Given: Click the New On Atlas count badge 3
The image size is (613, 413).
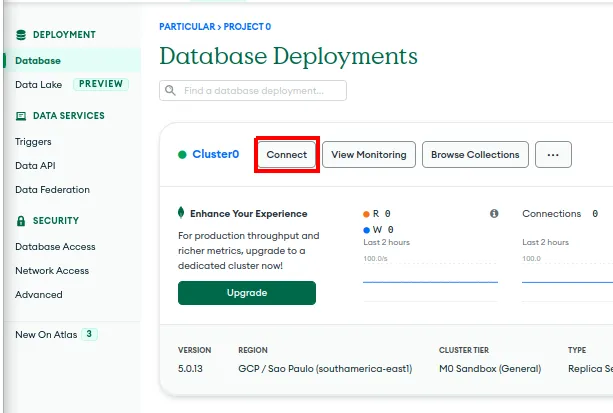Looking at the screenshot, I should pos(89,334).
